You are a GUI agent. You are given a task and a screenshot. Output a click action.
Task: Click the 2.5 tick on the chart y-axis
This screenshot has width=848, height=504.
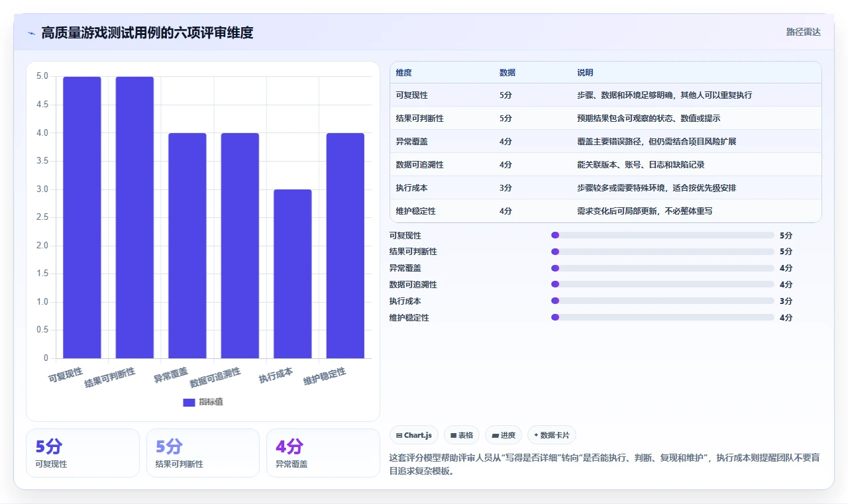tap(42, 217)
